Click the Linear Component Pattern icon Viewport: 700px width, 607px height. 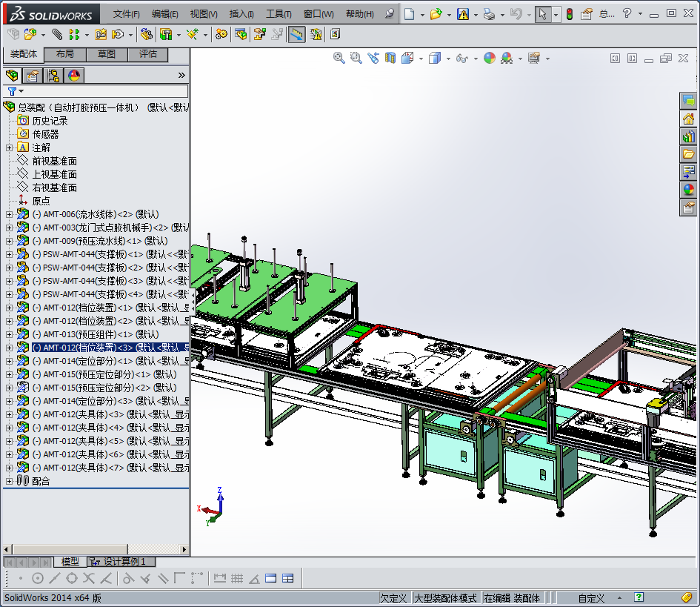pyautogui.click(x=74, y=34)
